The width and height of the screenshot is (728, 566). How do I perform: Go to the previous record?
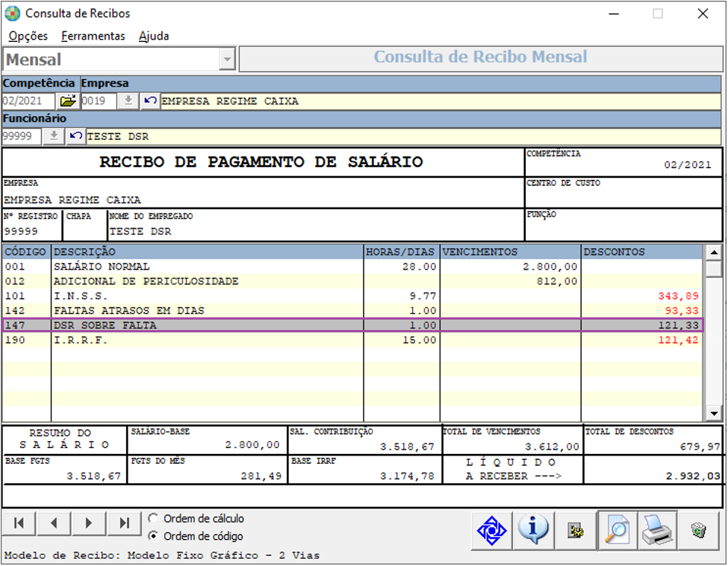[x=54, y=523]
